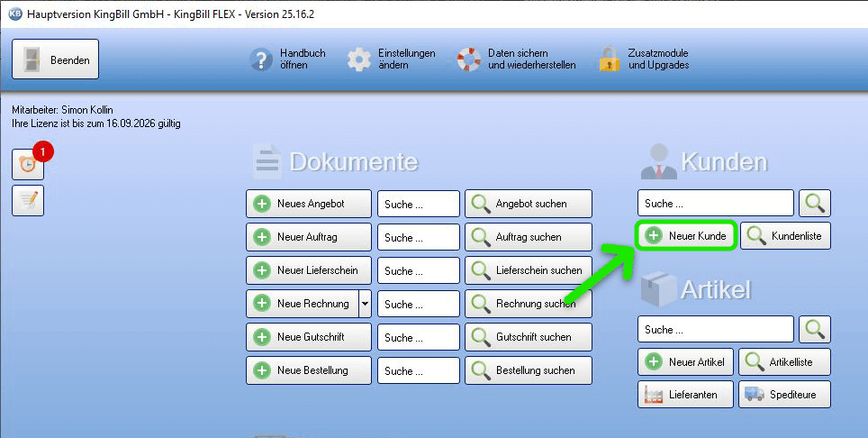Click Neuer Auftrag button
Image resolution: width=868 pixels, height=438 pixels.
[x=309, y=237]
